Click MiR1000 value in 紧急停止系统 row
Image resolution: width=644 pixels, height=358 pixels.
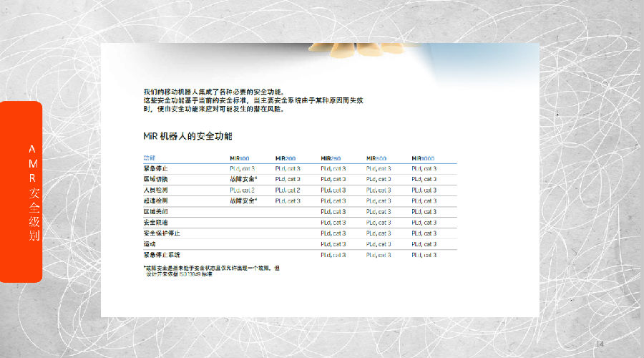coord(424,255)
